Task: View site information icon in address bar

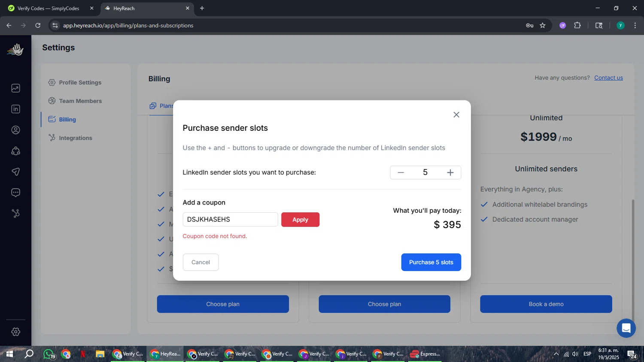Action: 55,25
